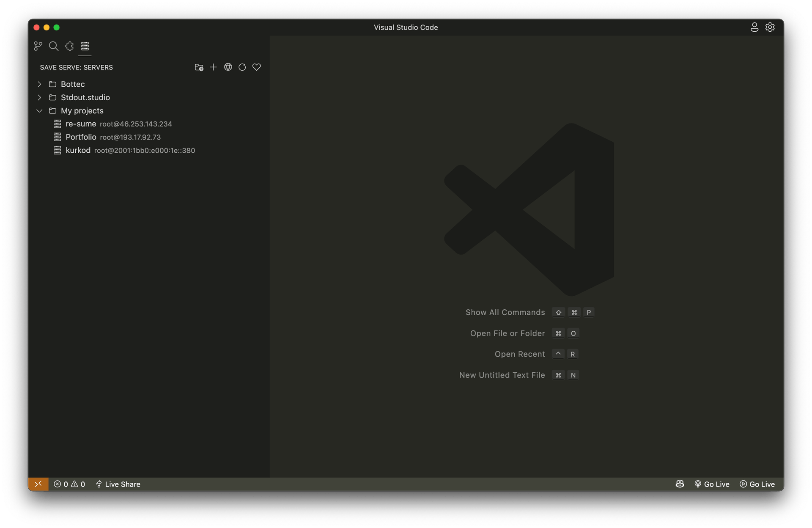
Task: Click the errors and warnings indicator
Action: coord(69,484)
